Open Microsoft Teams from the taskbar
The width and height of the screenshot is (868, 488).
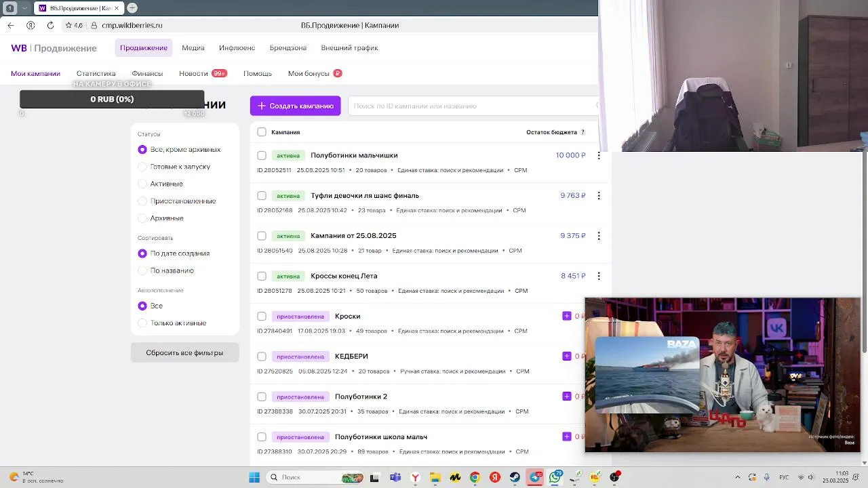click(395, 477)
